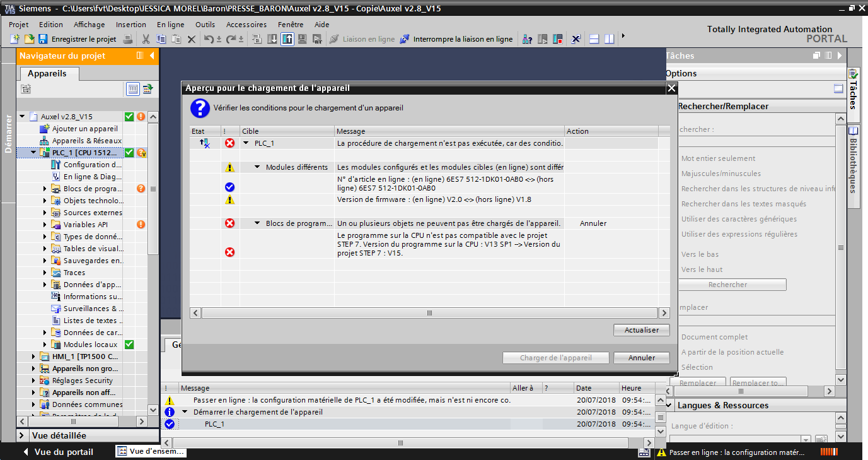868x460 pixels.
Task: Click Annuler button in load dialog
Action: pos(641,358)
